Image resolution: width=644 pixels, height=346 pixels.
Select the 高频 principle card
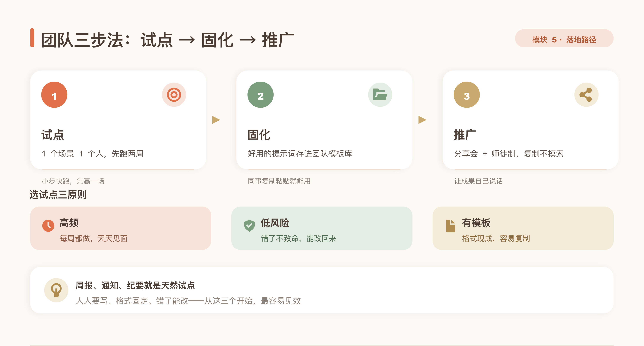pos(121,228)
